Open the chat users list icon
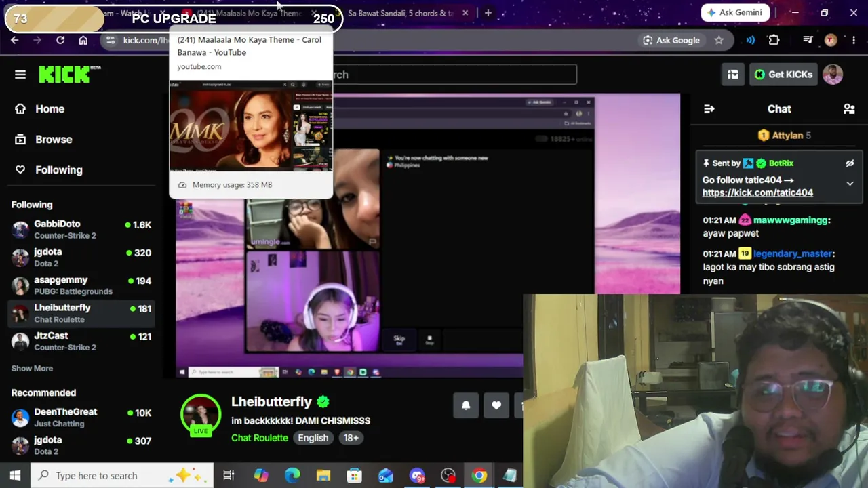Image resolution: width=868 pixels, height=488 pixels. [x=849, y=109]
